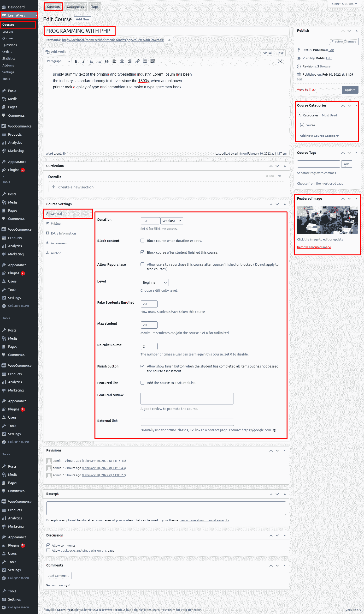The width and height of the screenshot is (364, 614).
Task: Open the Beginner level dropdown
Action: [x=154, y=283]
